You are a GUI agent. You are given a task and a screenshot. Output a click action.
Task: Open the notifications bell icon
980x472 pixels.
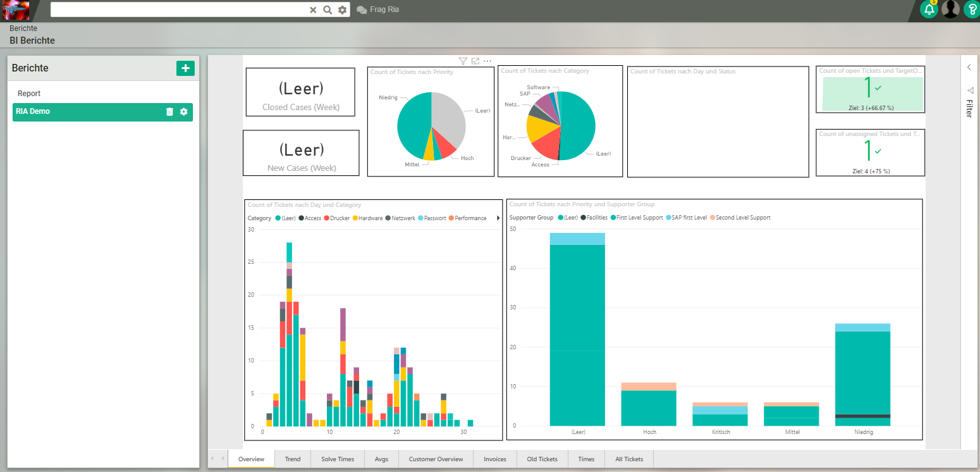coord(929,9)
